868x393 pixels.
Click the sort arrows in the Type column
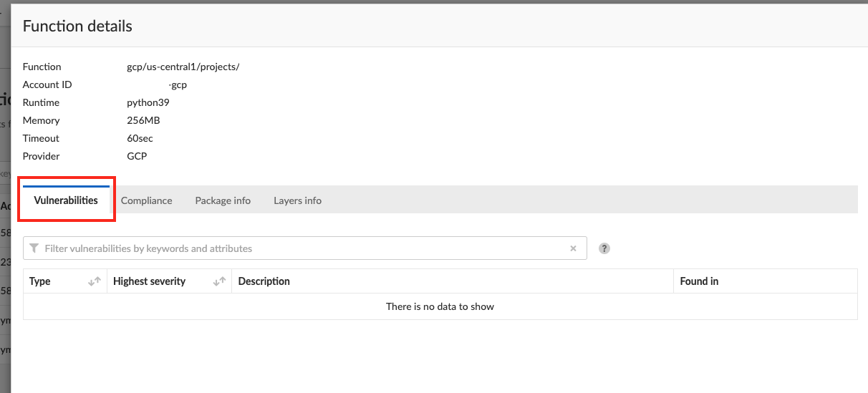(x=95, y=281)
